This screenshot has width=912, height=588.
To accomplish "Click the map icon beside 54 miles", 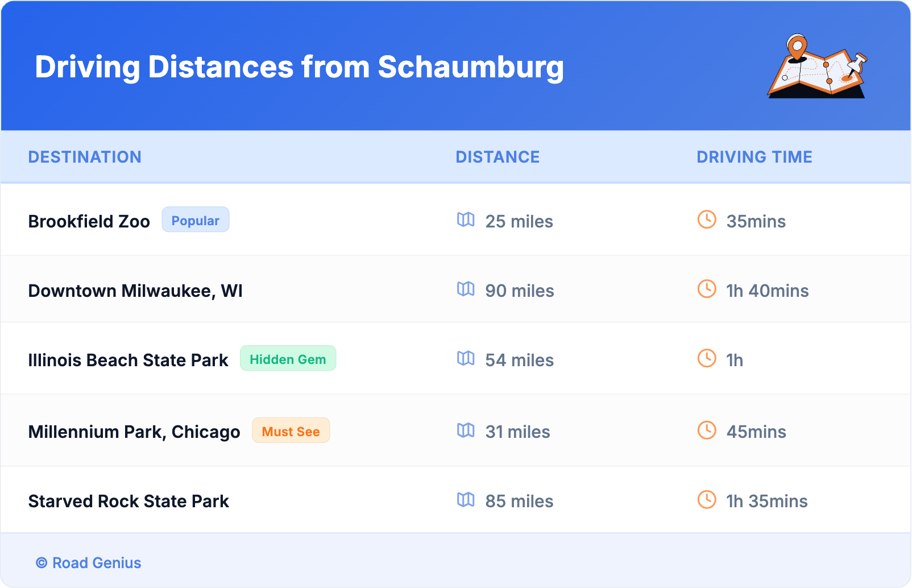I will pyautogui.click(x=466, y=358).
